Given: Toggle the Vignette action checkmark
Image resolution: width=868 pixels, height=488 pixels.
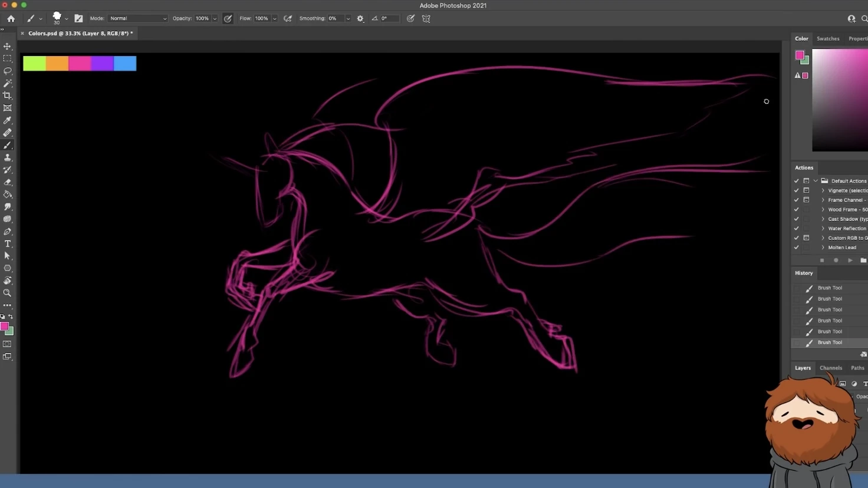Looking at the screenshot, I should (796, 190).
